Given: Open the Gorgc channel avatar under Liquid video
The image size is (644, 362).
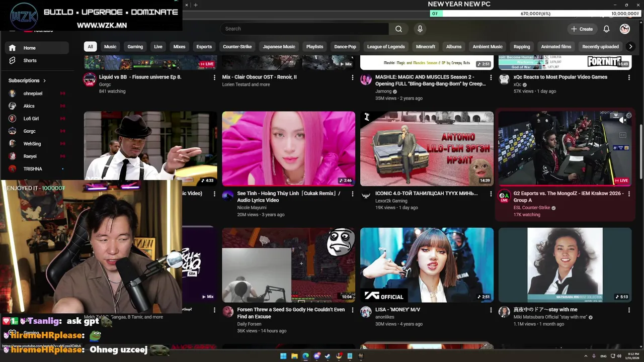Looking at the screenshot, I should pyautogui.click(x=90, y=79).
